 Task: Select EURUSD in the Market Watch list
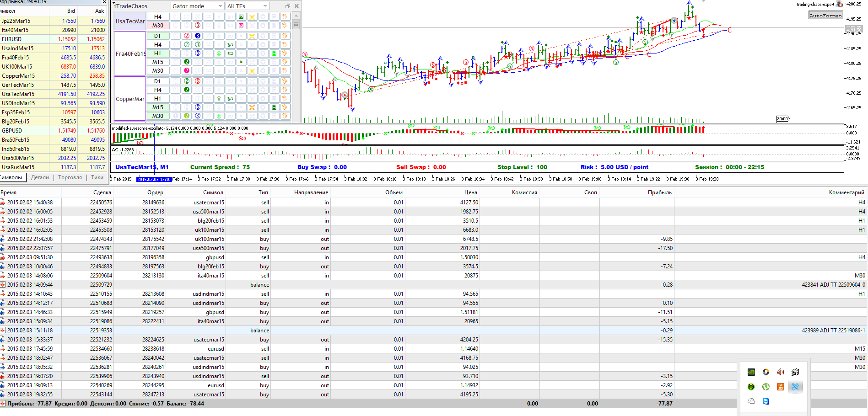pos(54,39)
